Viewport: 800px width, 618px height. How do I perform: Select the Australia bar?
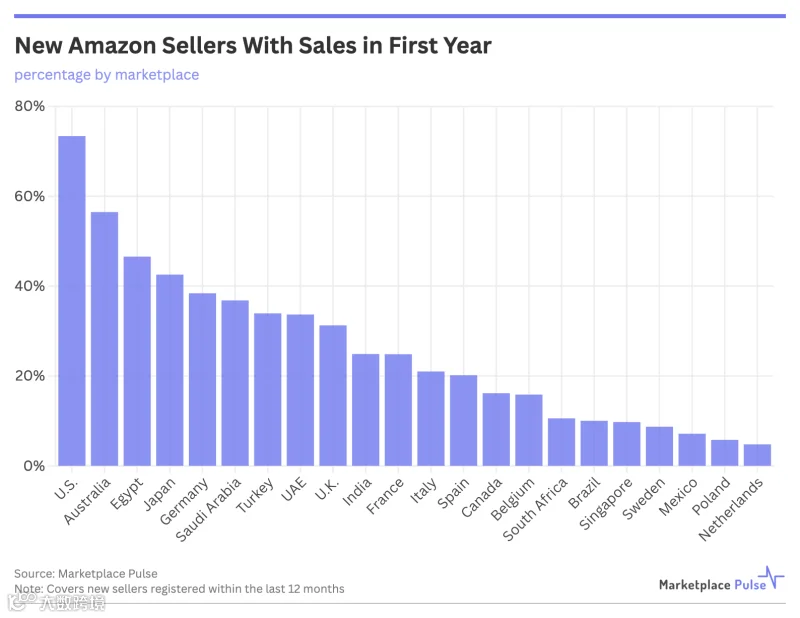point(105,339)
